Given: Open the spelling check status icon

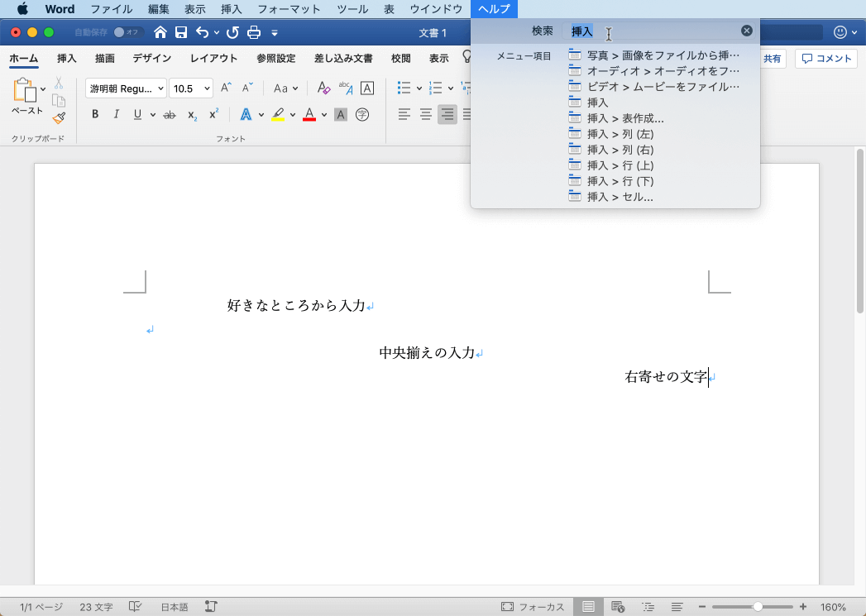Looking at the screenshot, I should [x=135, y=607].
